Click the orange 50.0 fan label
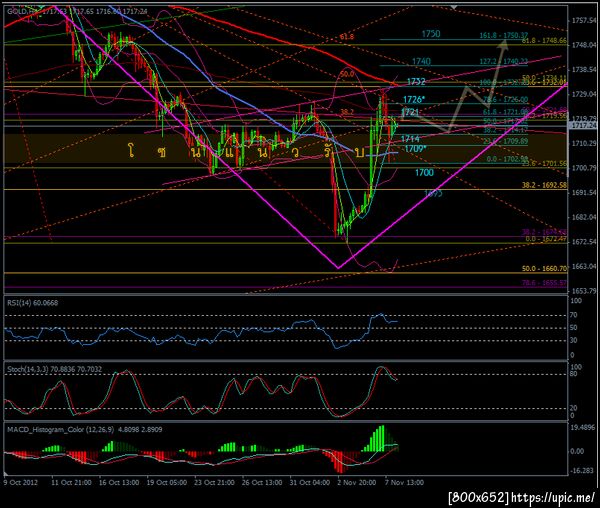 tap(347, 74)
